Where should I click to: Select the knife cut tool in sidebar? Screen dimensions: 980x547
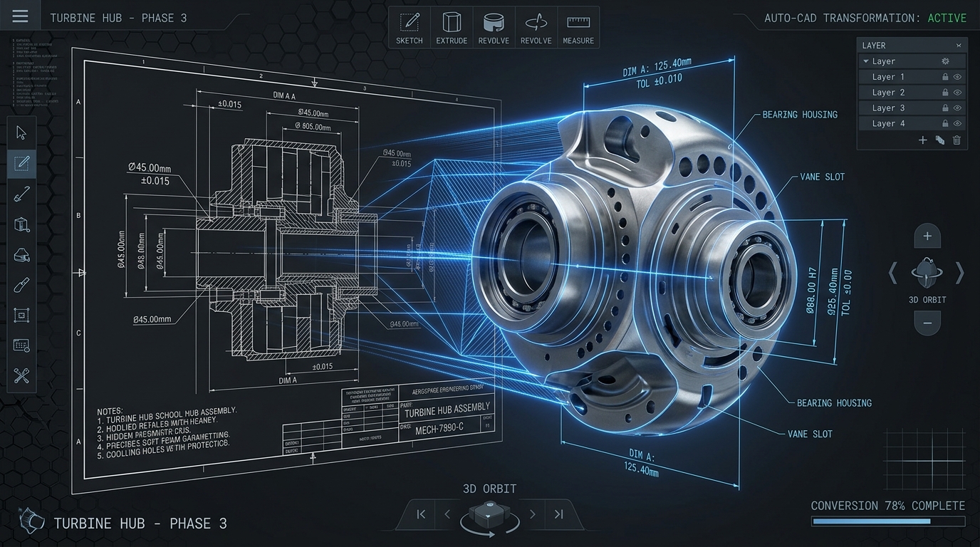(x=21, y=286)
